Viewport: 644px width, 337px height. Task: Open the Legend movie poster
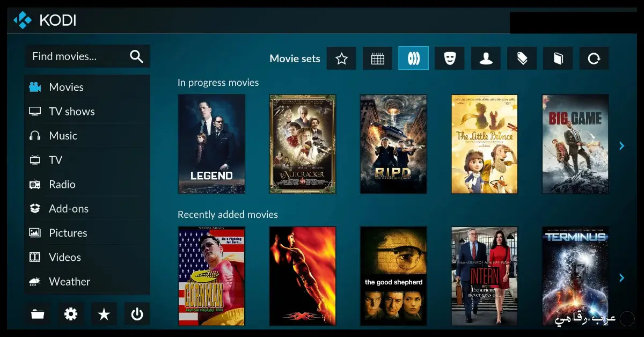[x=211, y=144]
